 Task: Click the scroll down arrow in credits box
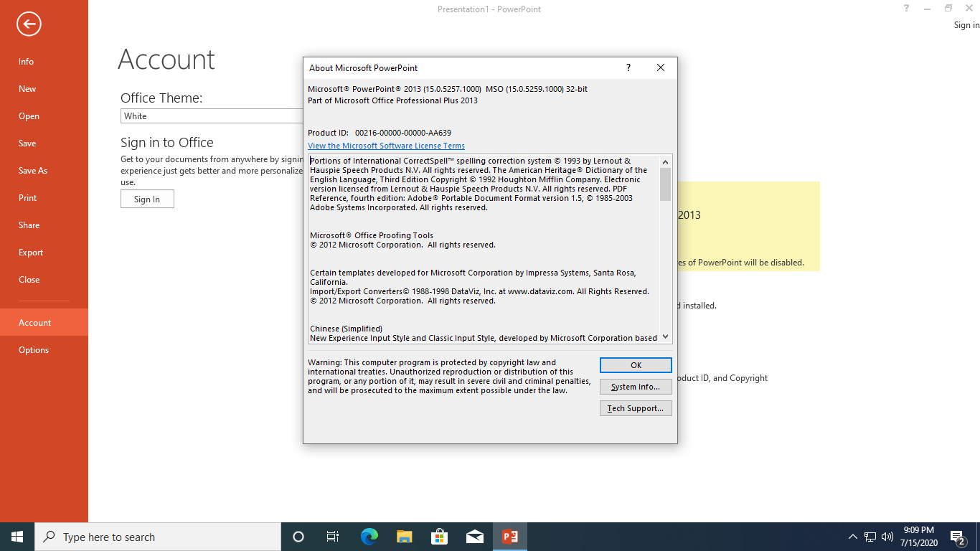tap(665, 336)
